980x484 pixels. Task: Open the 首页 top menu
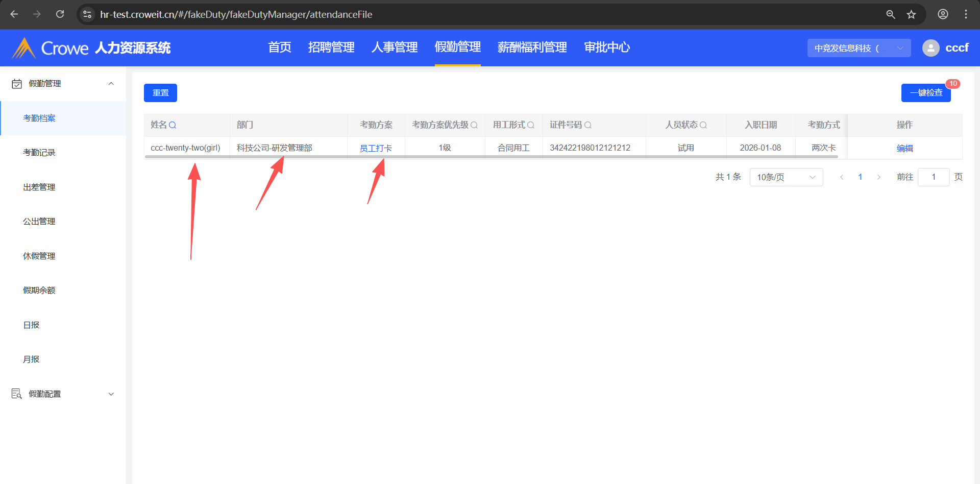click(280, 47)
